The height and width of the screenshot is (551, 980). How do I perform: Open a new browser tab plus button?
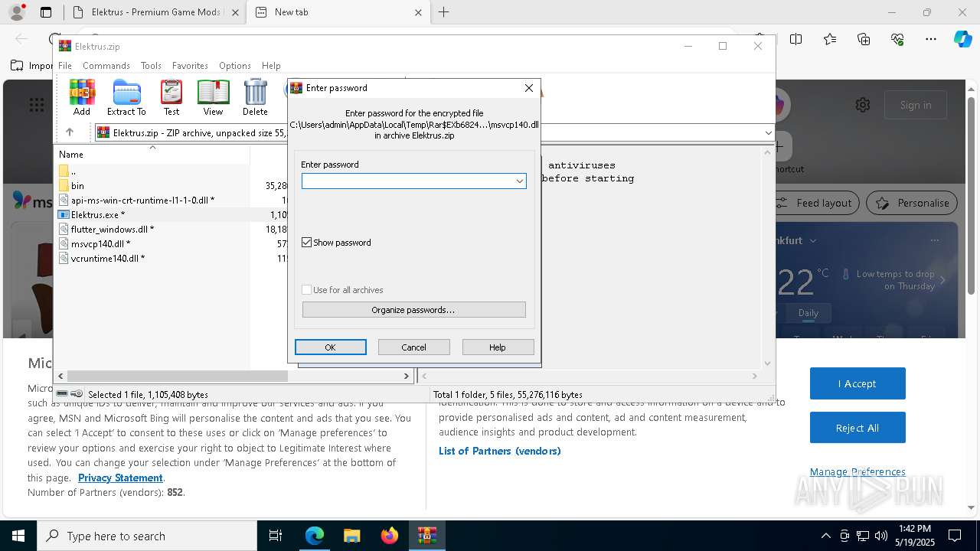(444, 12)
